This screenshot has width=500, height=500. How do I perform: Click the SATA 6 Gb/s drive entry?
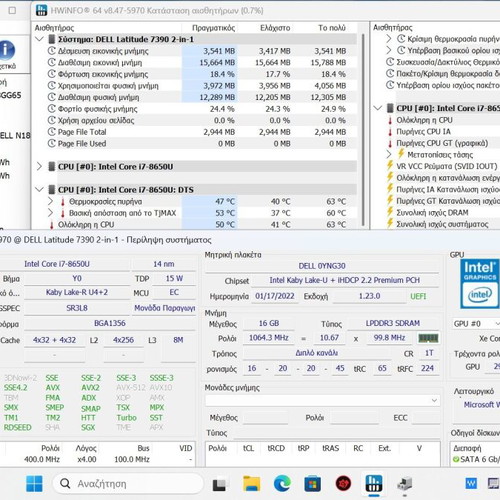point(477,459)
